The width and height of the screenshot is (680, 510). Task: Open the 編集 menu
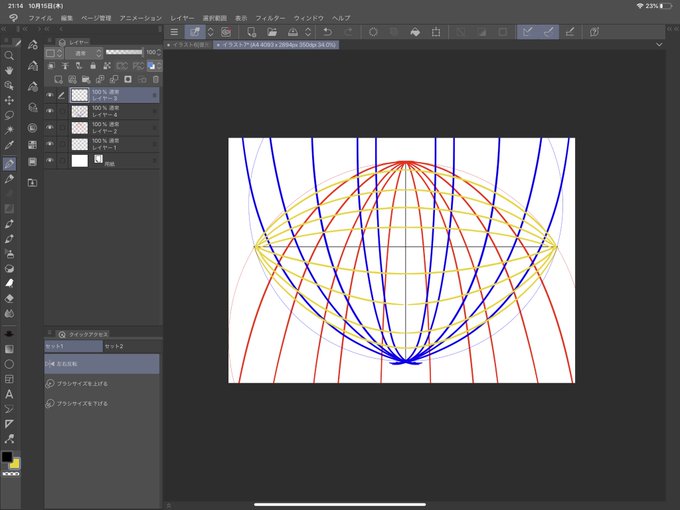click(67, 18)
